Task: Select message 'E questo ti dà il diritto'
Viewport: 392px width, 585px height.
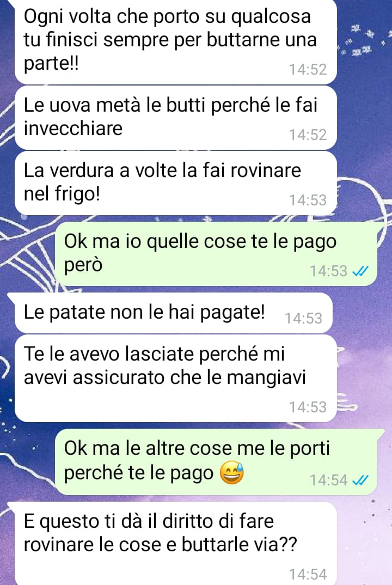Action: (x=176, y=543)
